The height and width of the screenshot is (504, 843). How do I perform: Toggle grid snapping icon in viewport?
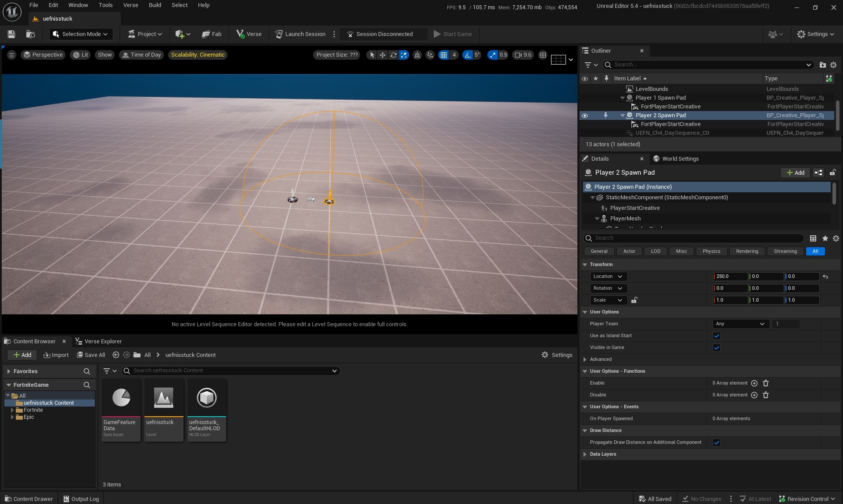[443, 55]
